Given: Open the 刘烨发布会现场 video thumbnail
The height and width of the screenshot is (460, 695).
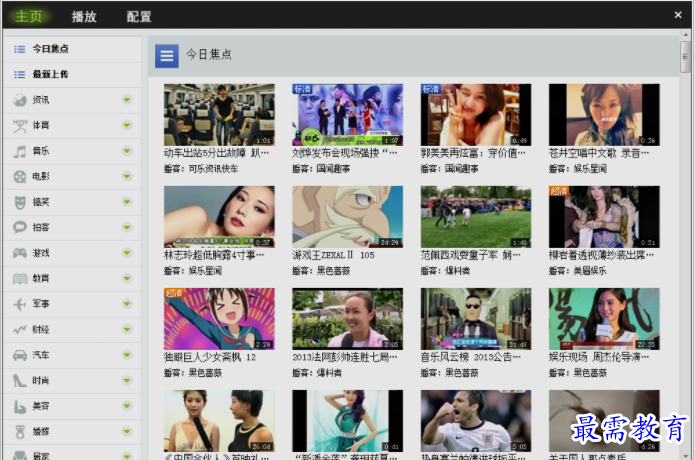Looking at the screenshot, I should click(348, 115).
